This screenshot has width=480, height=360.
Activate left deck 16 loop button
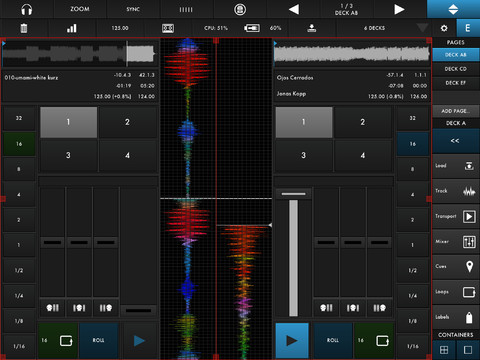pos(58,340)
